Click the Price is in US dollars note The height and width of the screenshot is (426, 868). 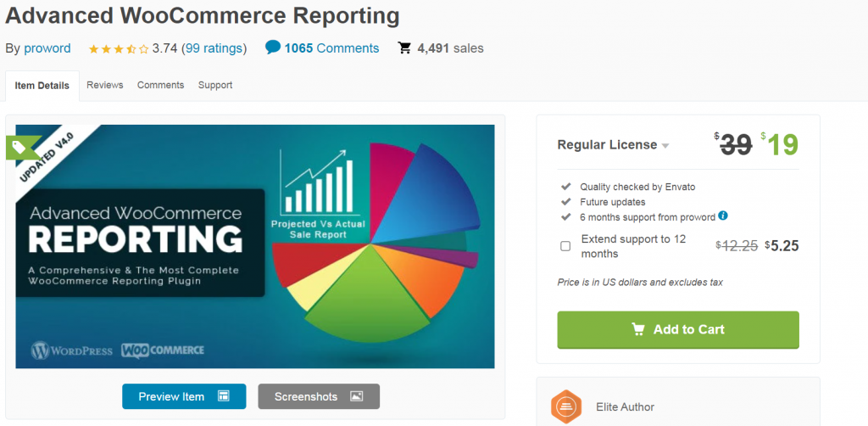pyautogui.click(x=640, y=283)
